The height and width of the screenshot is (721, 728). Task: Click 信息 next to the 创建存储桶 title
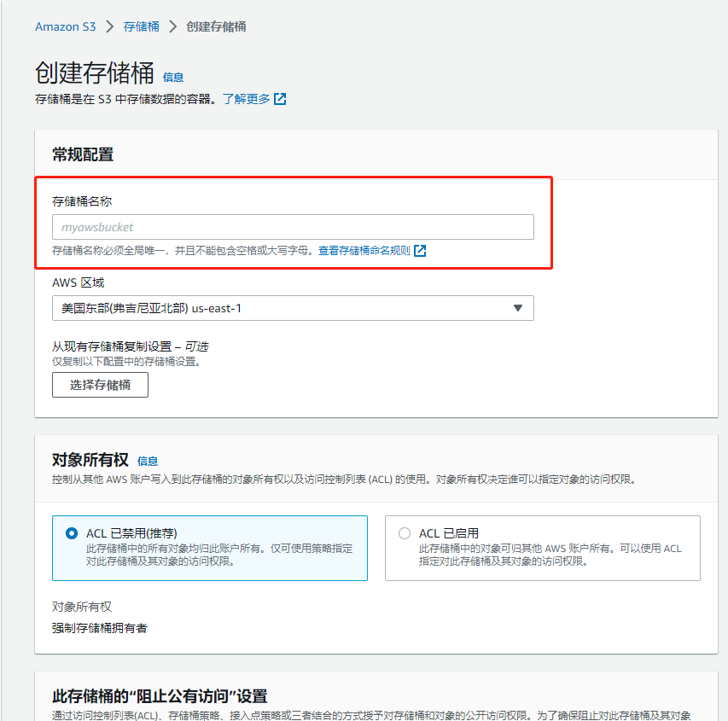[173, 78]
